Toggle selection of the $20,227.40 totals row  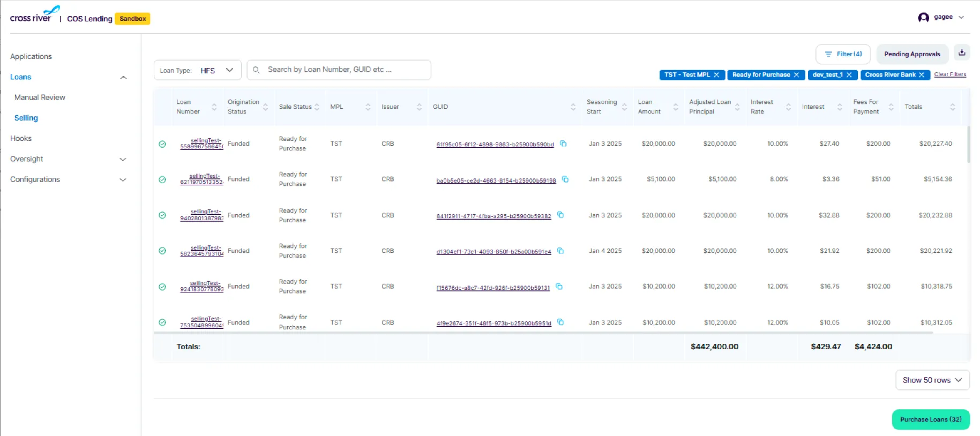162,144
